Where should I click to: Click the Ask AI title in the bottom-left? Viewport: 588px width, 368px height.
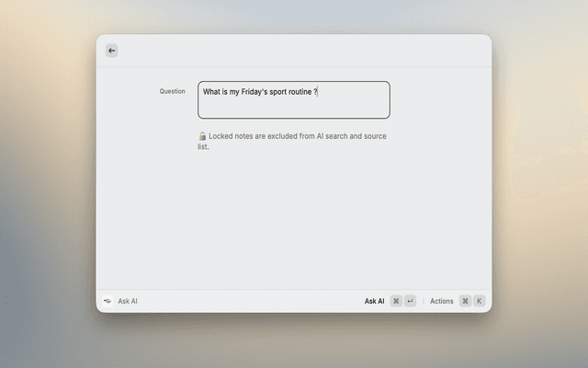point(128,301)
